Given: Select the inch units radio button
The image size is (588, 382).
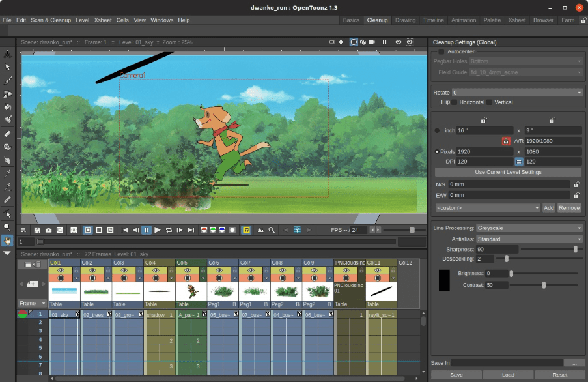Looking at the screenshot, I should click(438, 130).
